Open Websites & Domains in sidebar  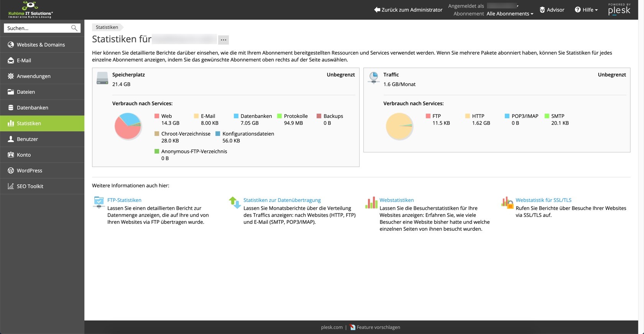point(41,45)
